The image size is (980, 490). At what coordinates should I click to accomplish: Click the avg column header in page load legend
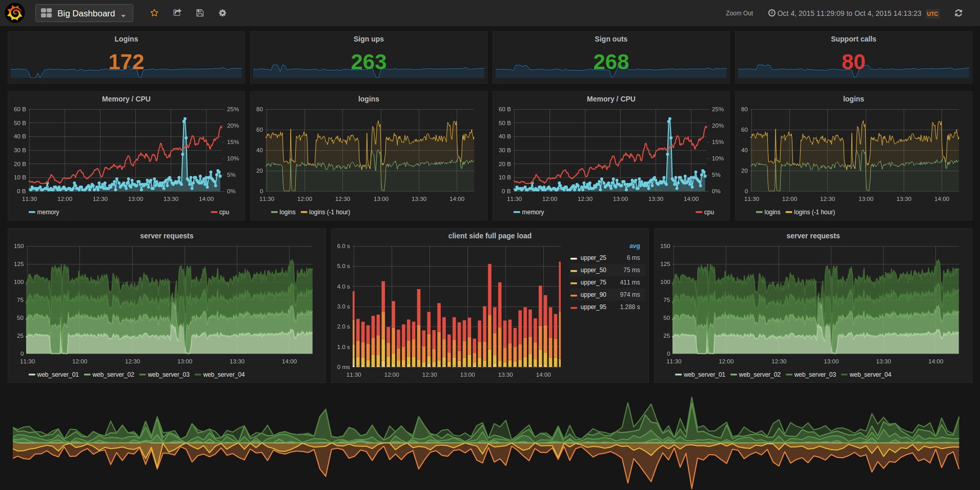[635, 246]
